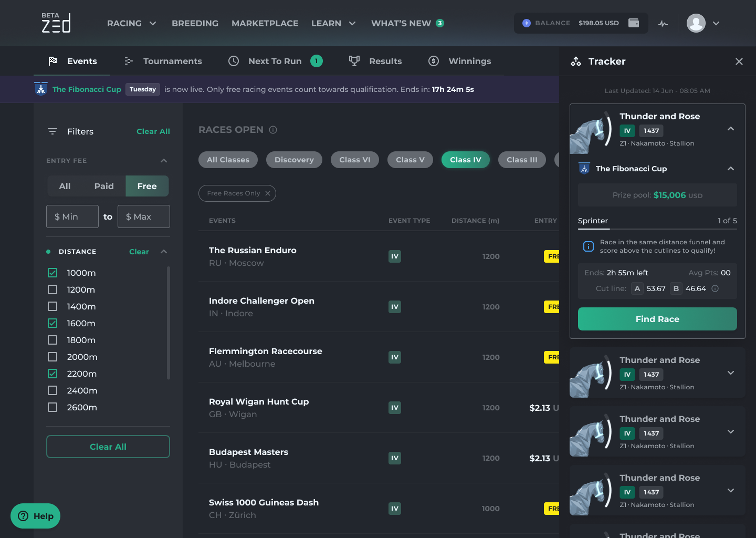Open the Breeding page

coord(195,23)
